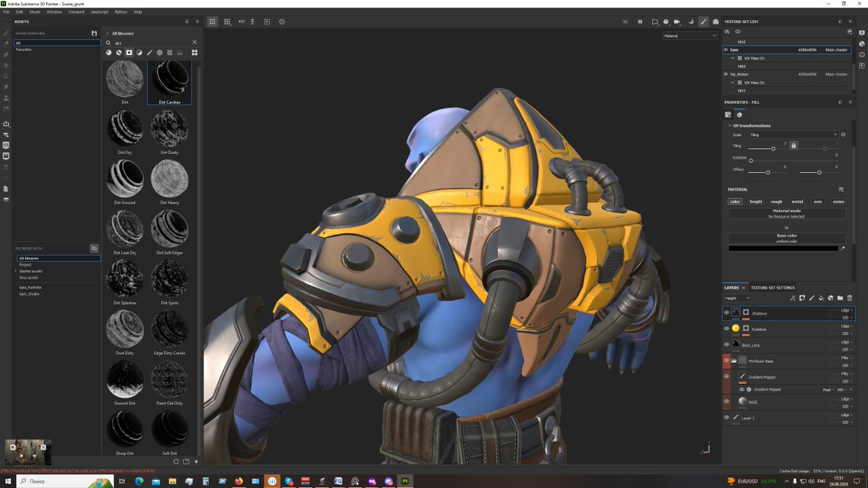Pause the engine computation button
This screenshot has width=868, height=488.
640,22
